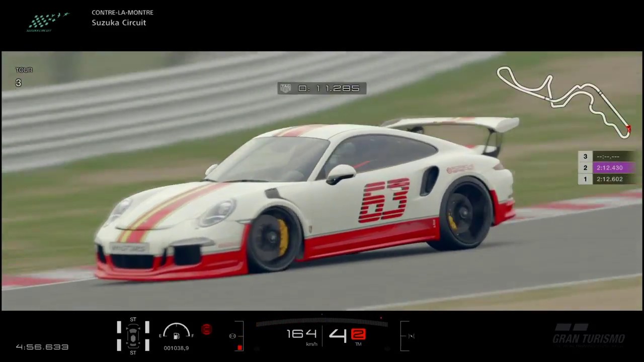Click the TM transmission label
The image size is (644, 362).
[x=358, y=344]
